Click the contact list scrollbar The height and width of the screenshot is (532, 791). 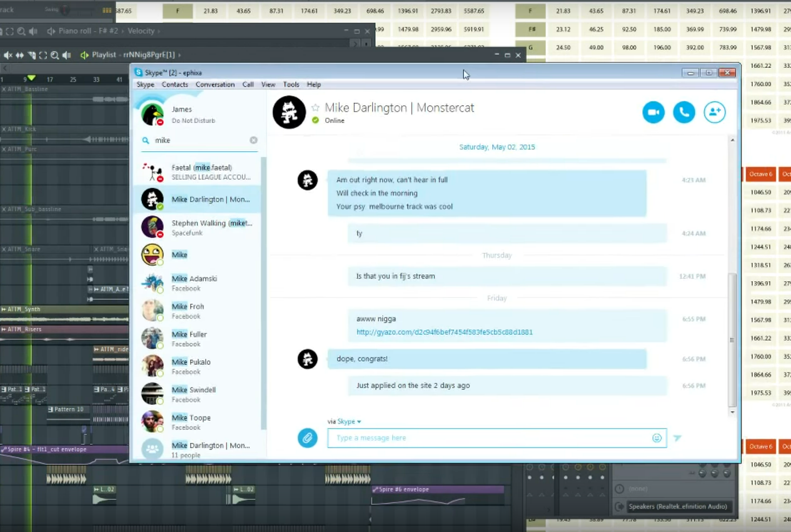tap(264, 294)
